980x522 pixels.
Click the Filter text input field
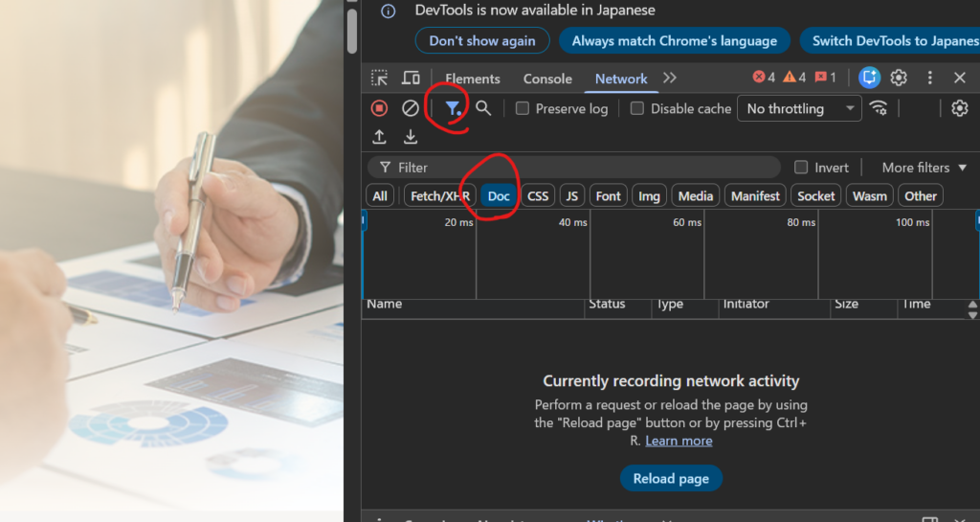[584, 168]
